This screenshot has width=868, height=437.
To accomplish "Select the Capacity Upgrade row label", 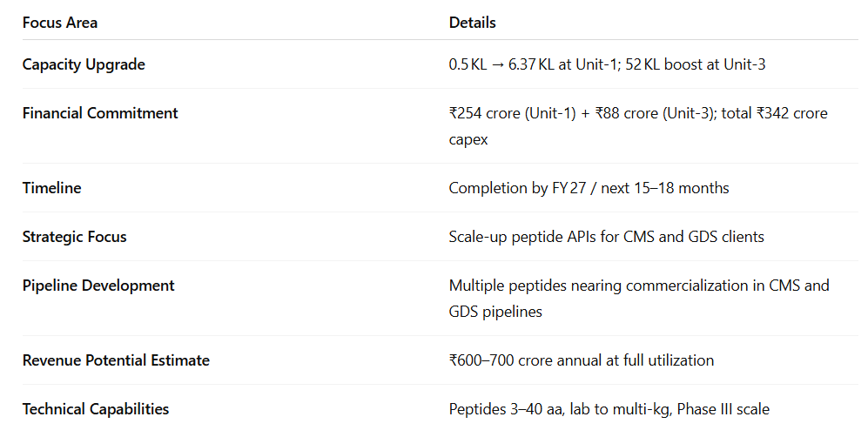I will (x=84, y=64).
